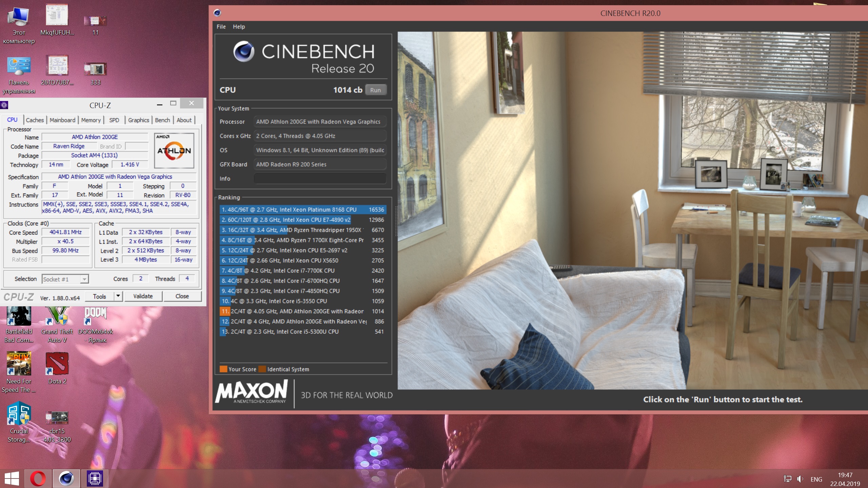Click the rendered room image preview
Screen dimensions: 868x488
point(633,210)
